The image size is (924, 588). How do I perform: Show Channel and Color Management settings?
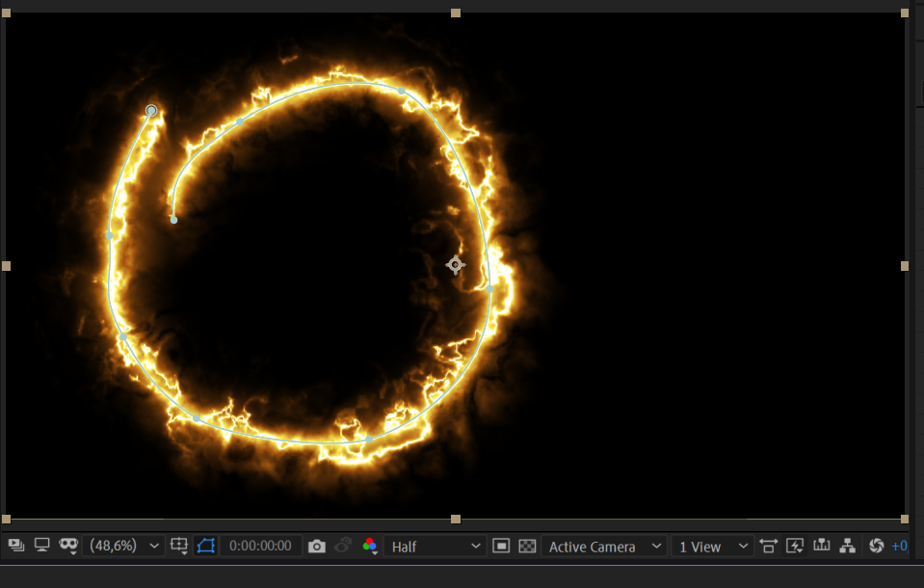pyautogui.click(x=370, y=546)
